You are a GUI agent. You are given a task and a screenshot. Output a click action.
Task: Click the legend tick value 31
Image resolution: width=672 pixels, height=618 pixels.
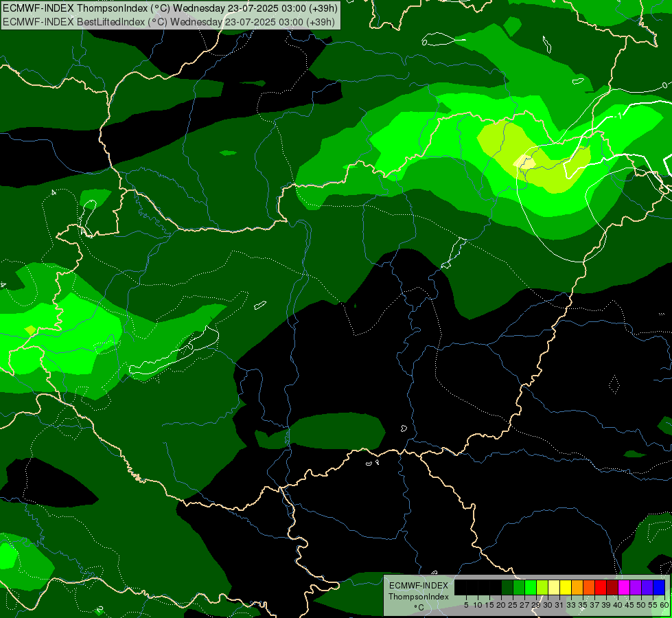559,605
